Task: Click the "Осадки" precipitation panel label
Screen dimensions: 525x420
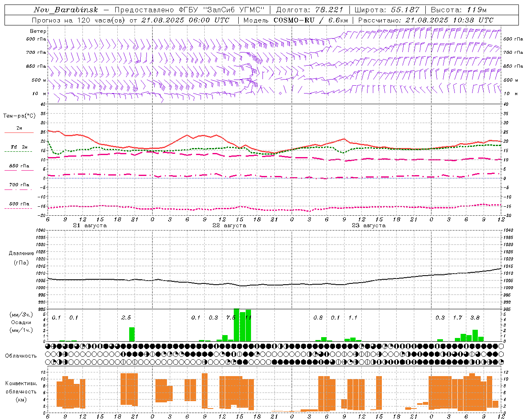Action: [x=21, y=322]
